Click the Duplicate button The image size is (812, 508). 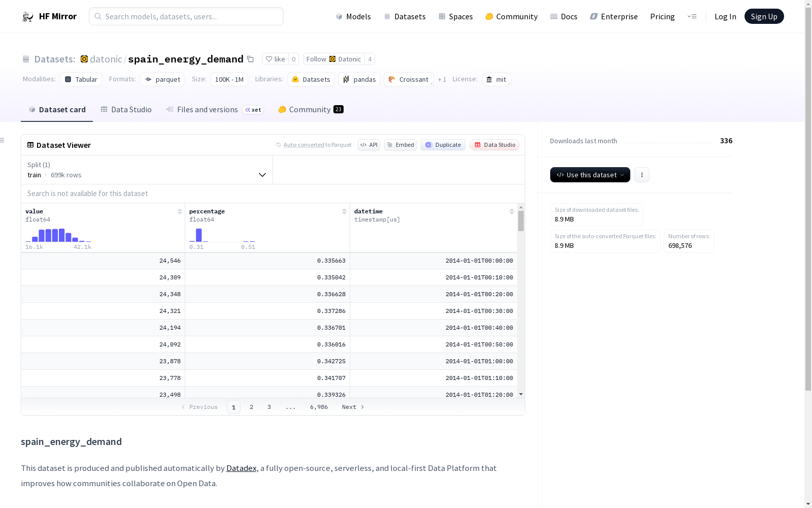pyautogui.click(x=443, y=145)
